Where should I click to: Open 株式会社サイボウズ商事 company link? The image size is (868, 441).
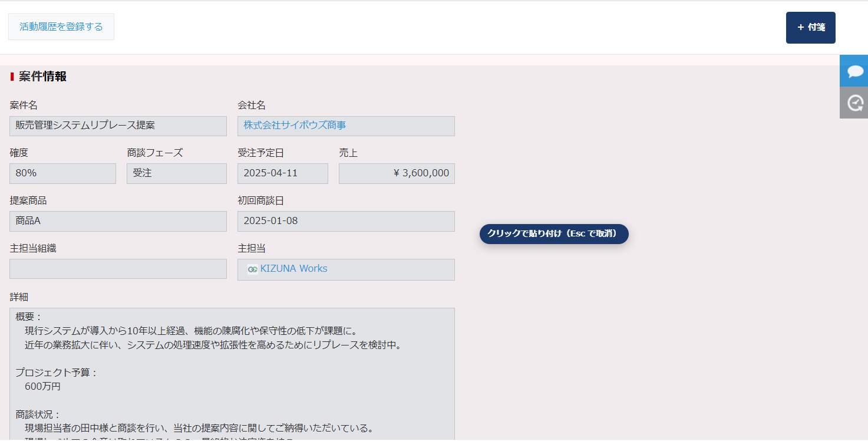(x=295, y=125)
